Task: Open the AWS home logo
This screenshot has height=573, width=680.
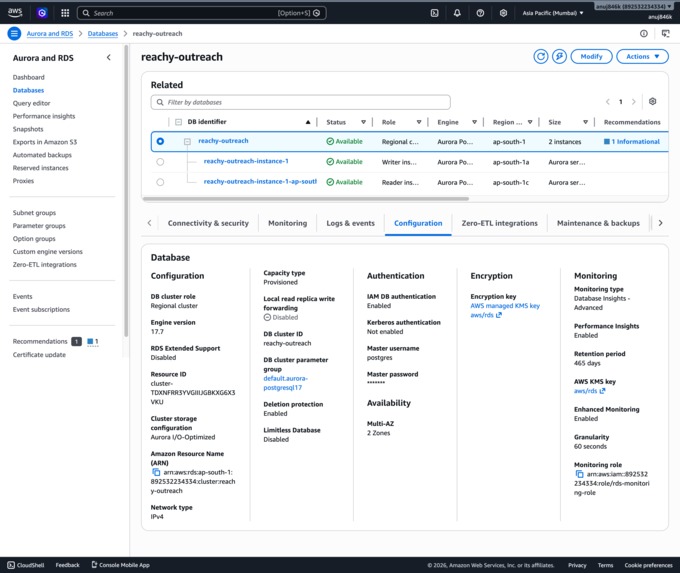Action: (x=15, y=13)
